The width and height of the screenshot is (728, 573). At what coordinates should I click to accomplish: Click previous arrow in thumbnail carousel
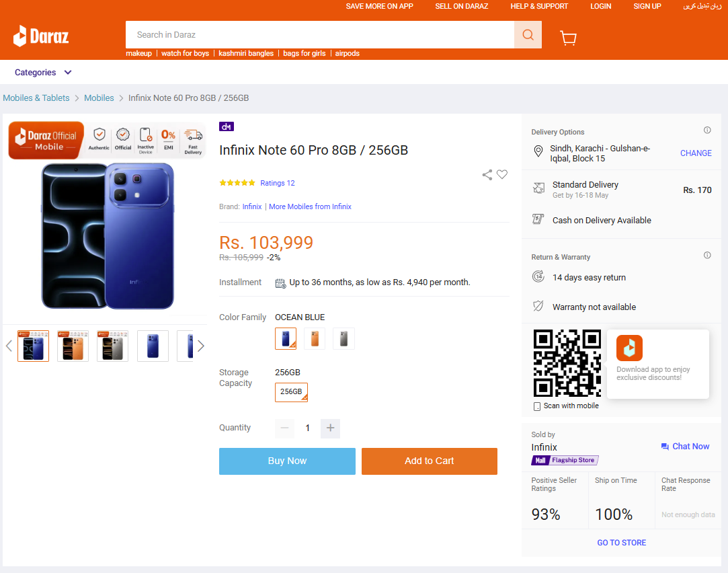point(9,346)
